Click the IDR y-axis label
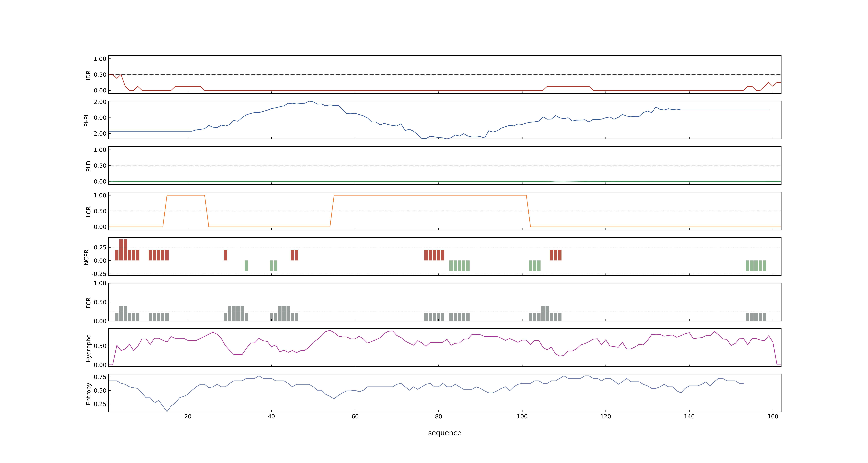Viewport: 868px width, 463px height. coord(88,75)
